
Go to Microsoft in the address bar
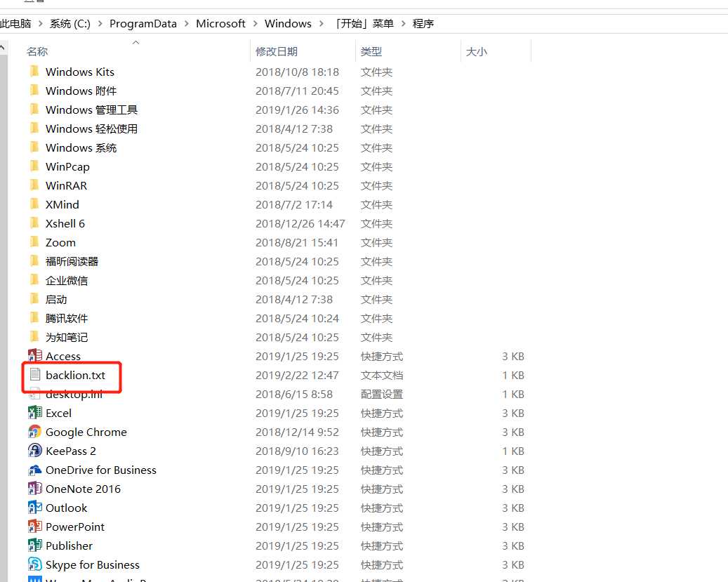(x=220, y=23)
